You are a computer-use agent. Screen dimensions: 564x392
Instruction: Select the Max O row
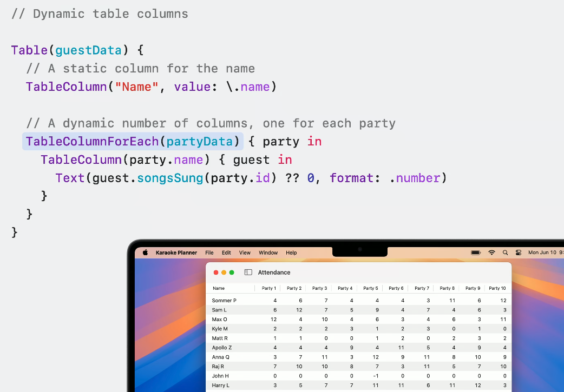tap(359, 319)
